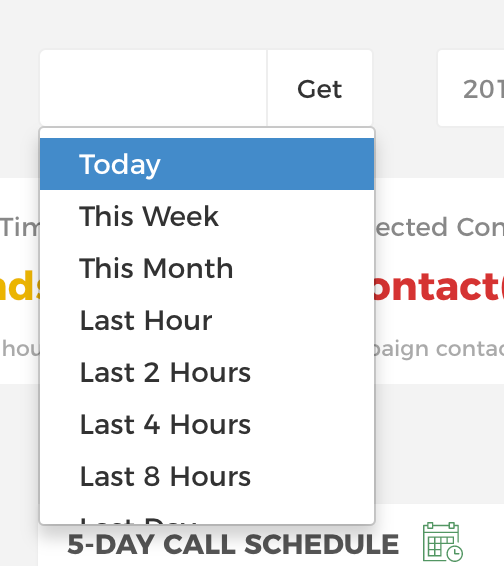Screen dimensions: 504x566
Task: Choose Last 2 Hours from the list
Action: (207, 372)
